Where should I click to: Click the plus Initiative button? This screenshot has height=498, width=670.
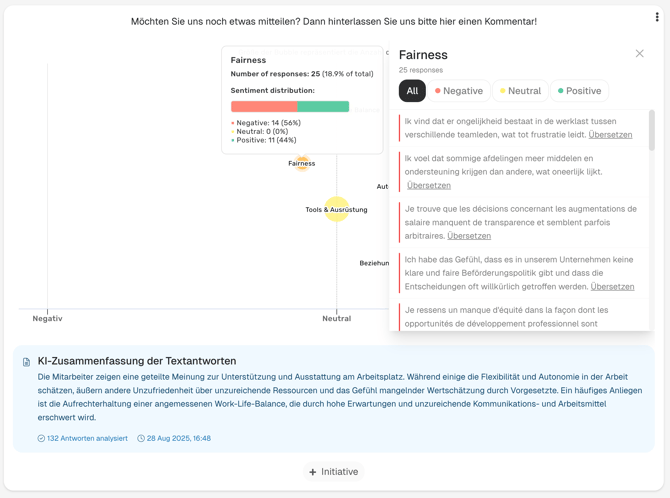(x=335, y=472)
